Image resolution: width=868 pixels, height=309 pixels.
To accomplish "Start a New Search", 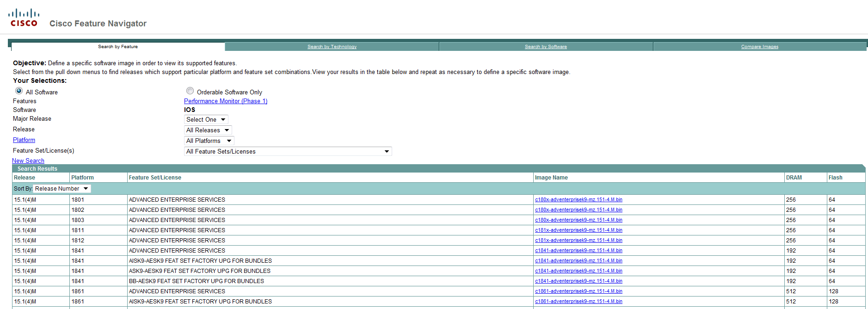I will (28, 161).
